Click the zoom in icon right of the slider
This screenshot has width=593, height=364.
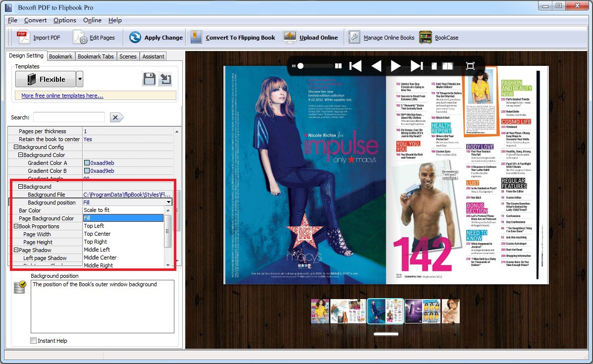coord(338,66)
